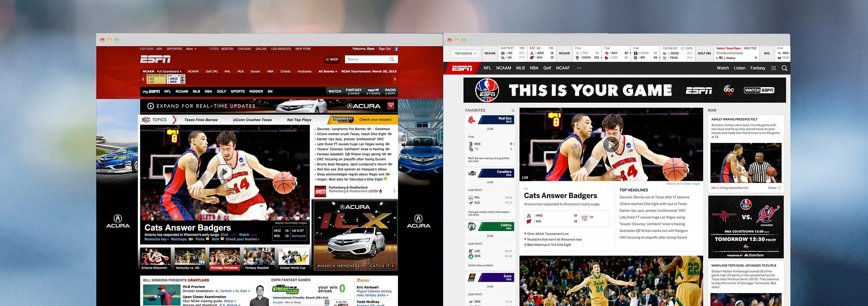Select the DEPORTES edition link
868x306 pixels.
(174, 49)
